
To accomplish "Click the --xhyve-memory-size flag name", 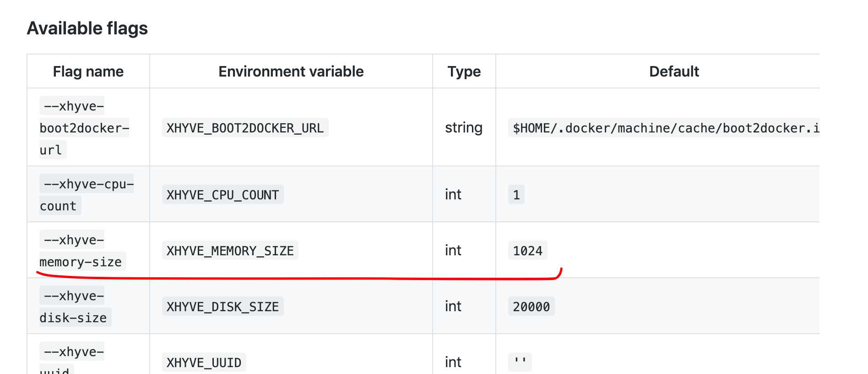I will click(x=80, y=251).
